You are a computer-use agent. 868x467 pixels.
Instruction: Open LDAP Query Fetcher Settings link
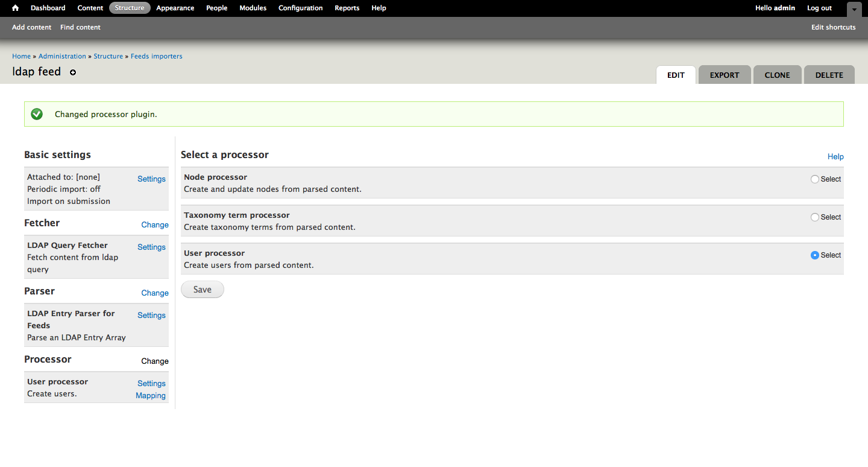pyautogui.click(x=151, y=247)
